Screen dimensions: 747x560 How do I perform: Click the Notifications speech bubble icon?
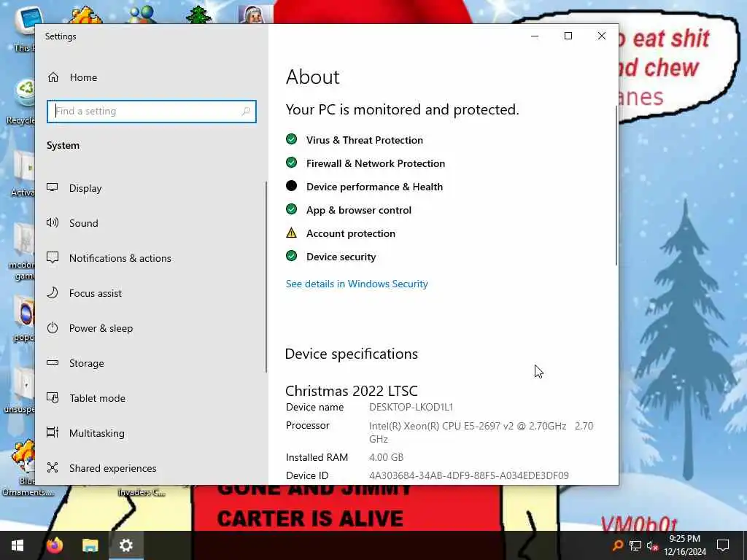tap(53, 257)
